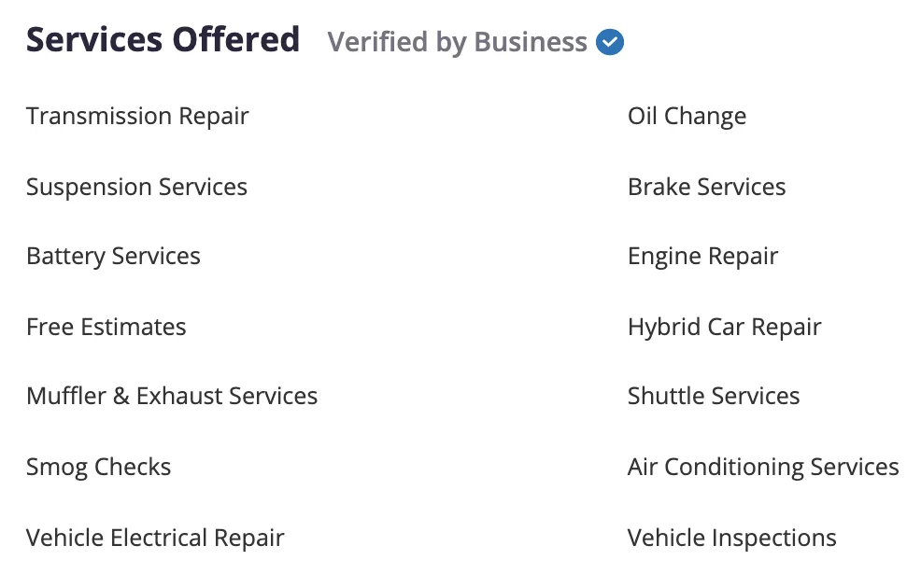Click Shuttle Services item
This screenshot has height=588, width=921.
tap(714, 396)
